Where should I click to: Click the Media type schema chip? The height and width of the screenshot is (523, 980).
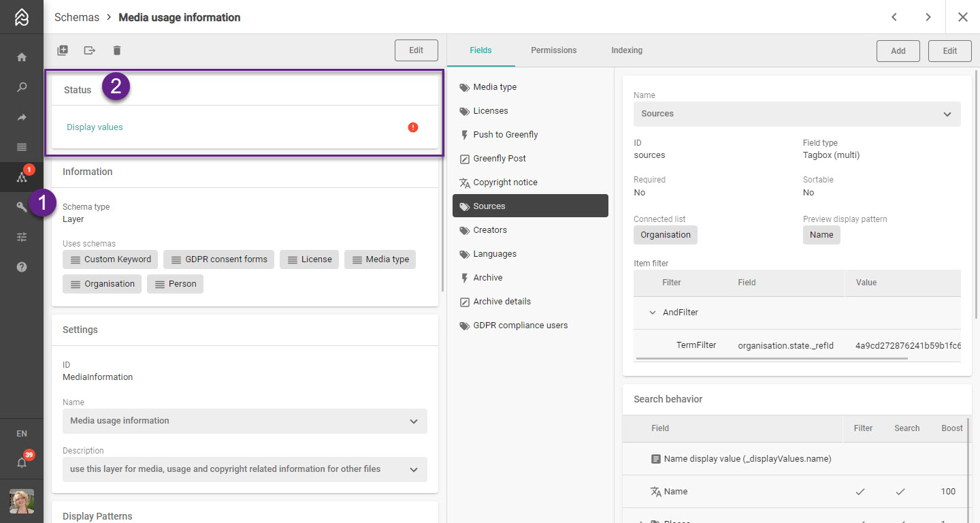[380, 259]
